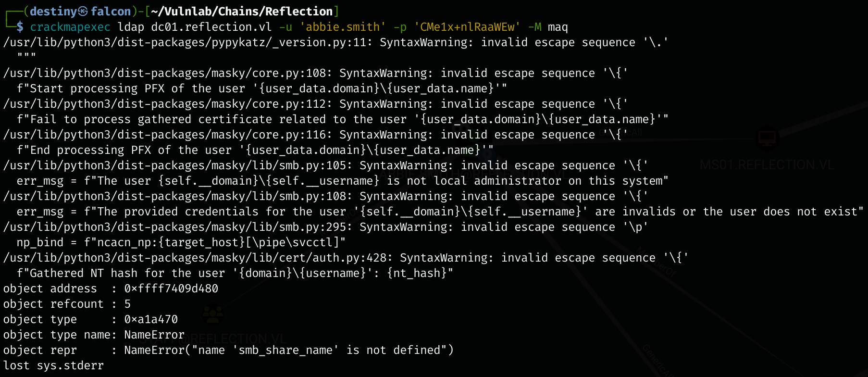The image size is (868, 377).
Task: Click the 'destiny' username in the prompt
Action: coord(53,12)
